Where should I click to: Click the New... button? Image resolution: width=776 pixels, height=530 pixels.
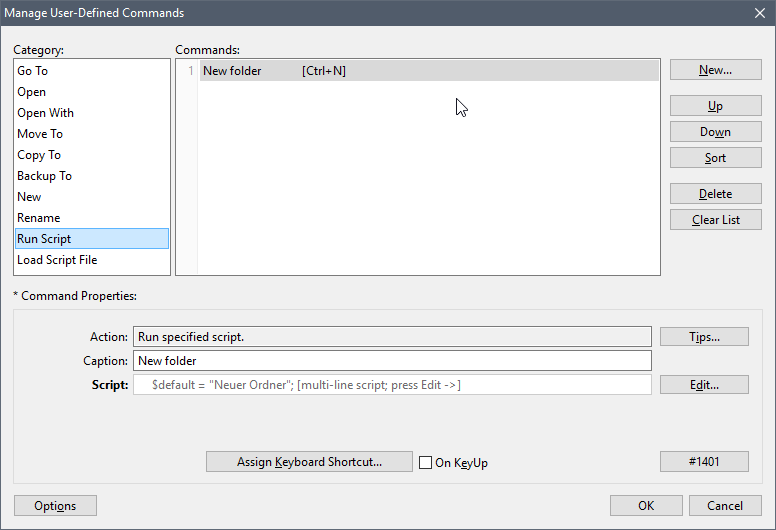715,70
